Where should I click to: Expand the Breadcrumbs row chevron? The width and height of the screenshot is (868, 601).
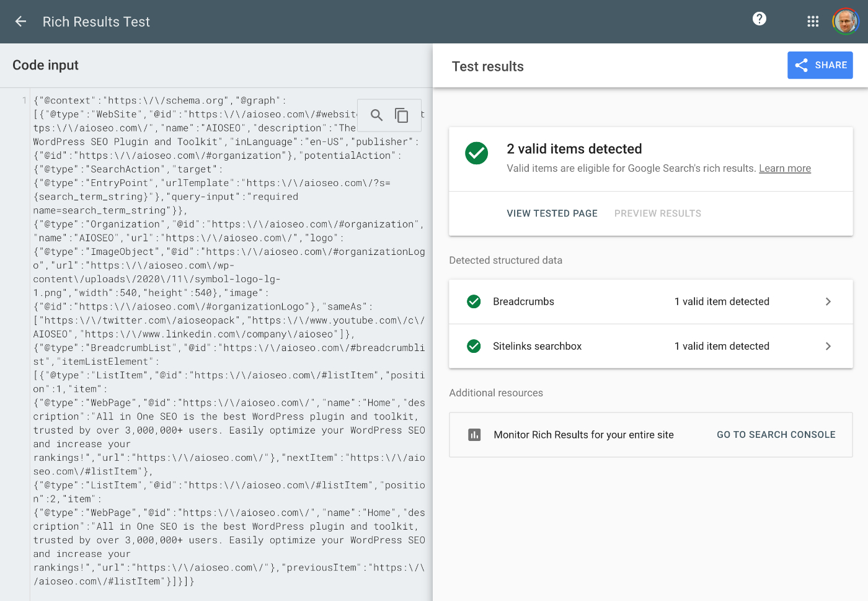(x=828, y=301)
